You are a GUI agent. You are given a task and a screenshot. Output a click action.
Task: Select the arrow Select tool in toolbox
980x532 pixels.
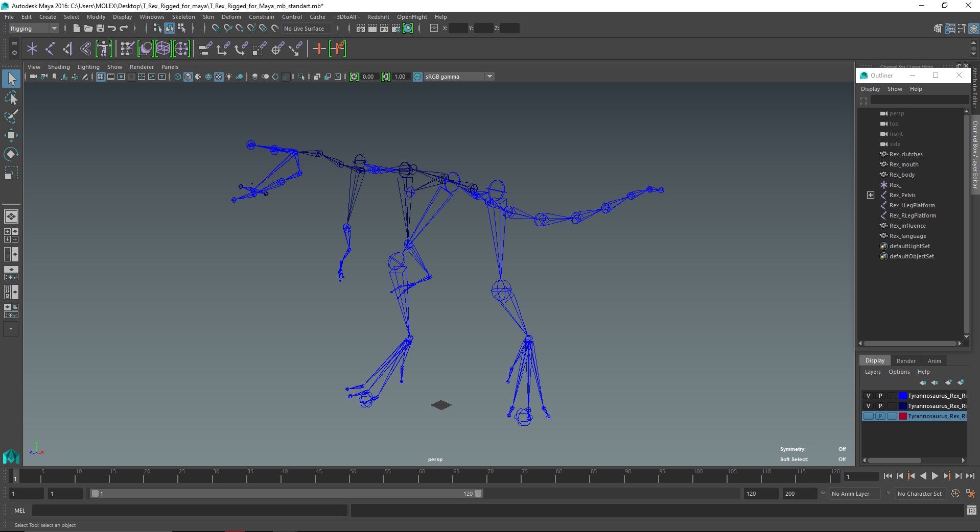click(x=11, y=79)
